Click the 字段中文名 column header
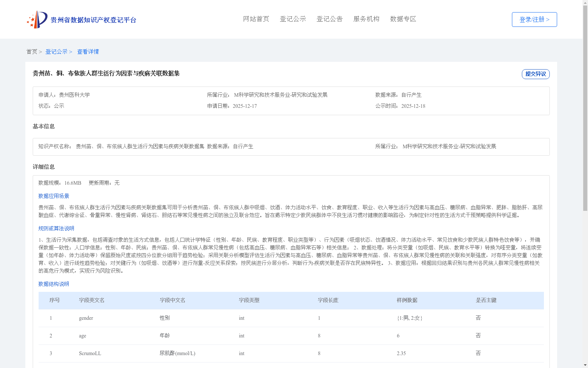Screen dimensions: 588x368 [173, 300]
